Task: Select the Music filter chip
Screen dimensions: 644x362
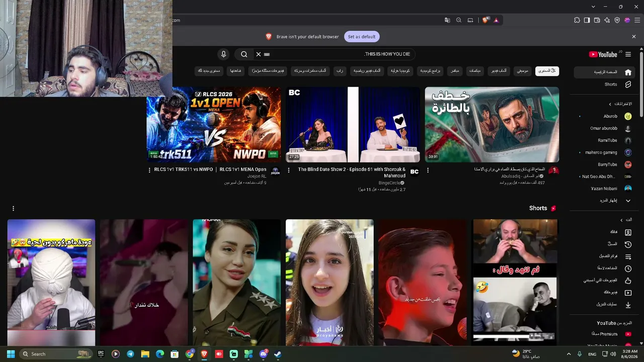Action: click(523, 71)
